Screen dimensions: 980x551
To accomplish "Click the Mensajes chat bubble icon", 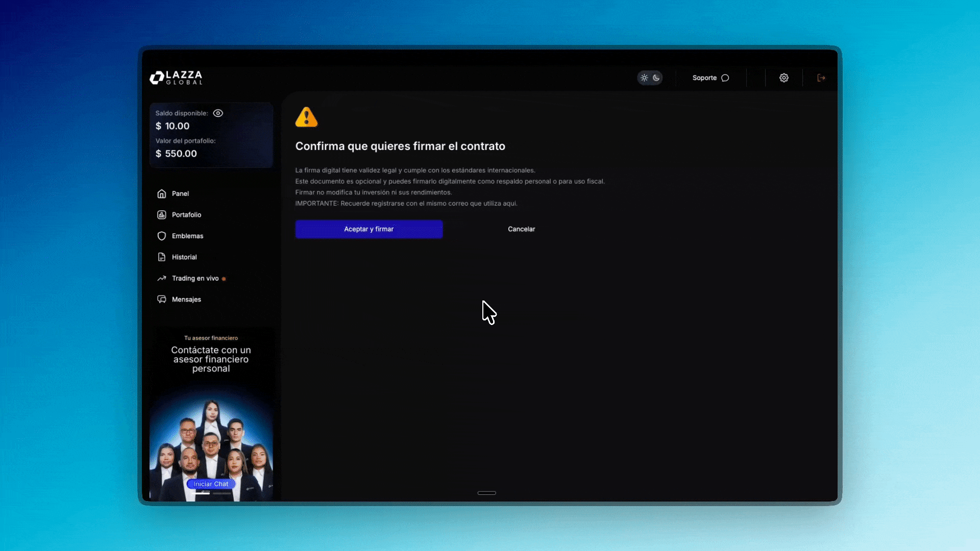I will [x=162, y=299].
